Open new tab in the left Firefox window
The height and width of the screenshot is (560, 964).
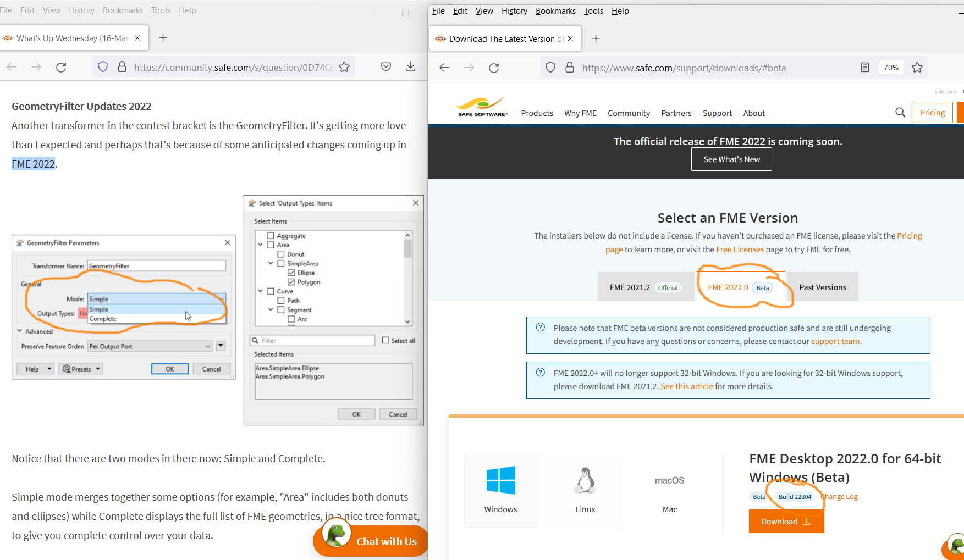163,38
